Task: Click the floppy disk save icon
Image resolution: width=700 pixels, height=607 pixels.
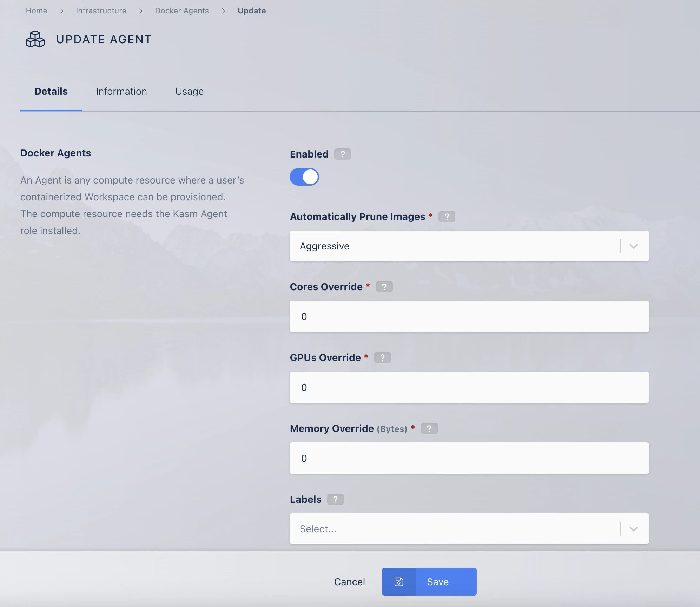Action: 399,582
